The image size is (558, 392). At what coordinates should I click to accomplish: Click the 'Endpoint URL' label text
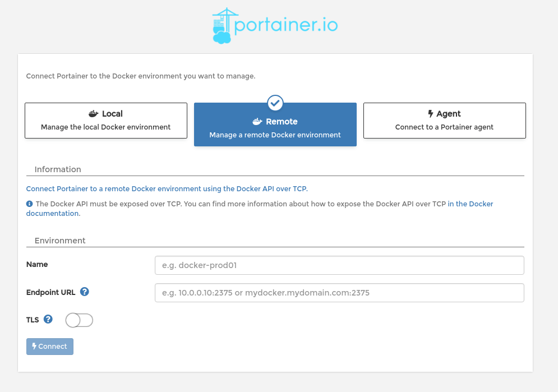pyautogui.click(x=51, y=292)
